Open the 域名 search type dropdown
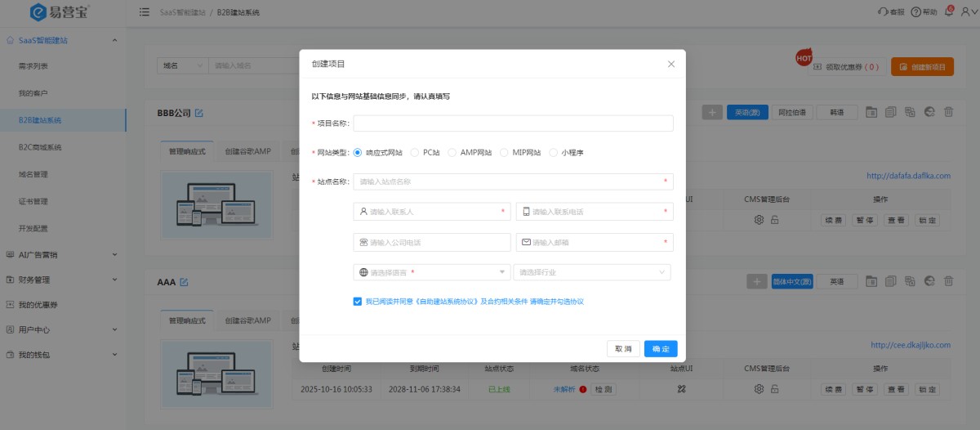This screenshot has height=430, width=980. [182, 65]
